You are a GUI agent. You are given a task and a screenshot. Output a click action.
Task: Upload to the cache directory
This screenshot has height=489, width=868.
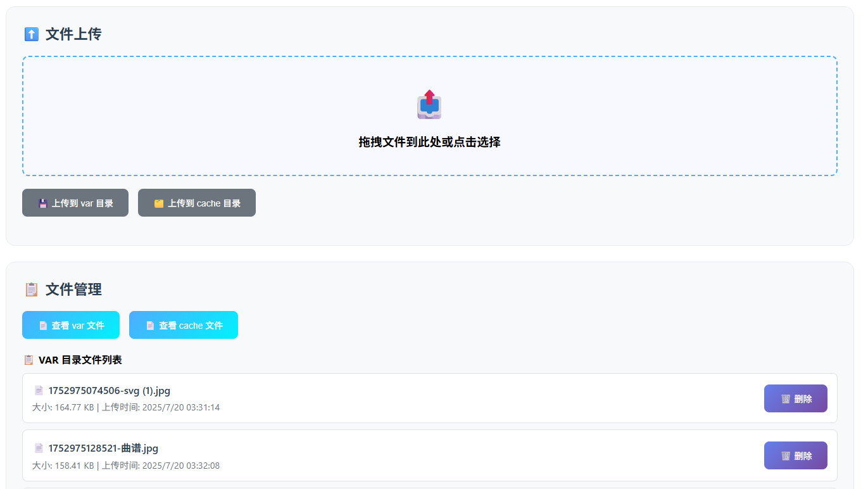point(197,203)
